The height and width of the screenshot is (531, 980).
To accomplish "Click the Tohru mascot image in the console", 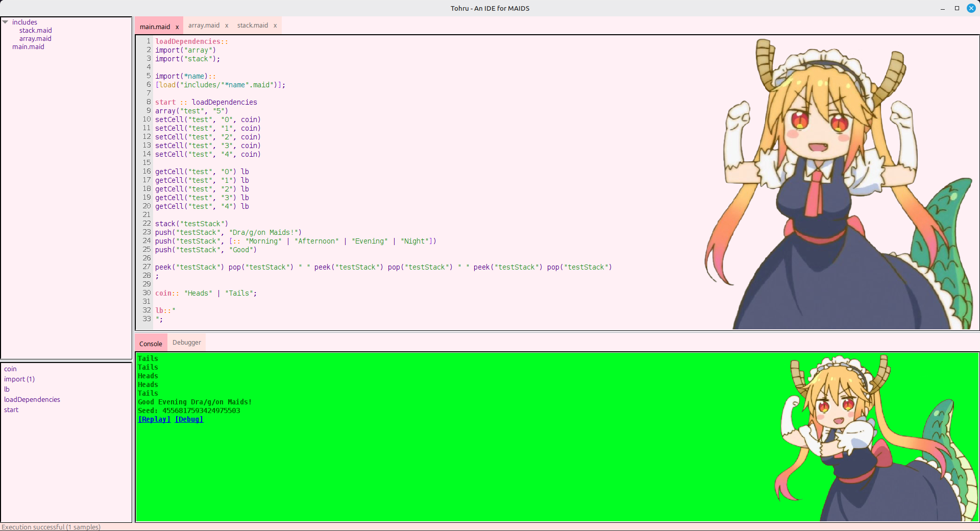I will click(876, 438).
